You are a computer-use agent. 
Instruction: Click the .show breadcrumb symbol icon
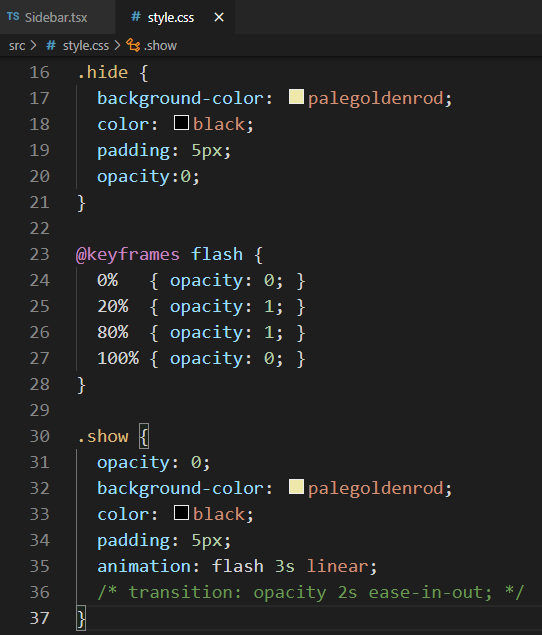133,45
